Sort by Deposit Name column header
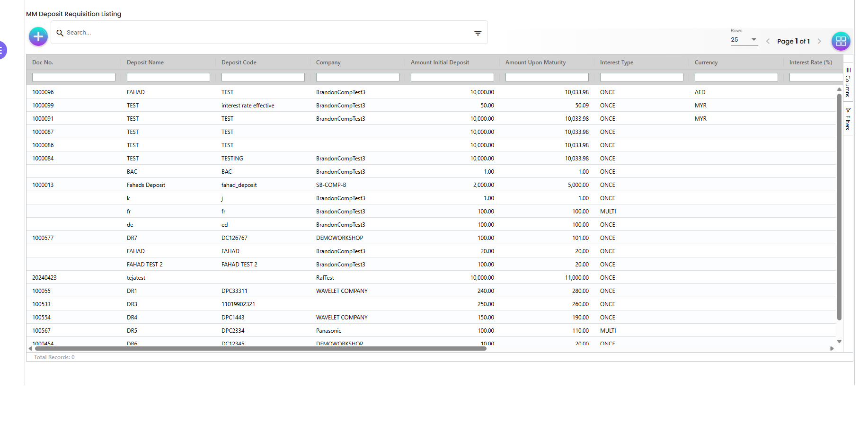Viewport: 868px width, 424px height. [145, 62]
